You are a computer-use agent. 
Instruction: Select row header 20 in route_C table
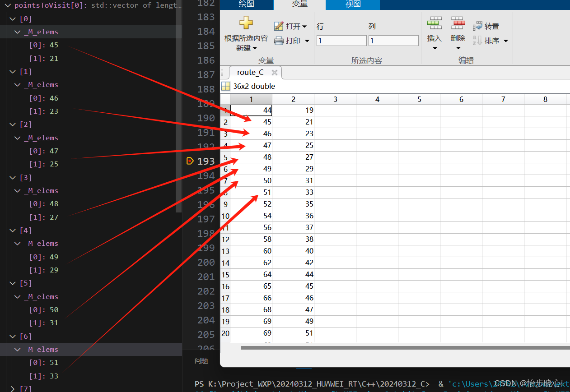[x=225, y=333]
